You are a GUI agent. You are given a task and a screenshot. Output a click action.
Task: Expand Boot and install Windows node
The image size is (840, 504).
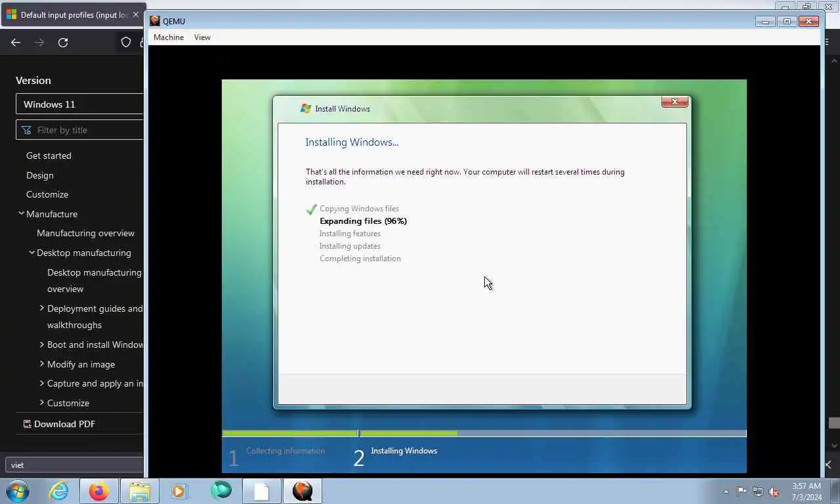pos(42,344)
